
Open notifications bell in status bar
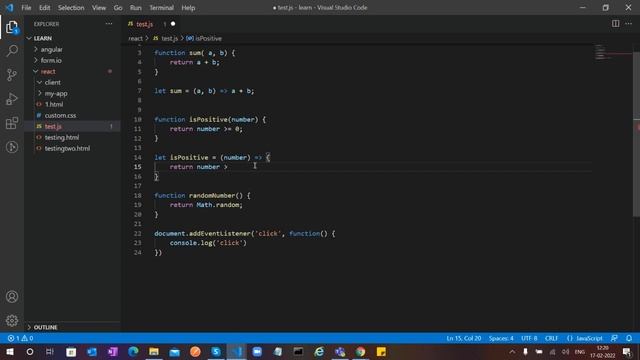point(629,338)
